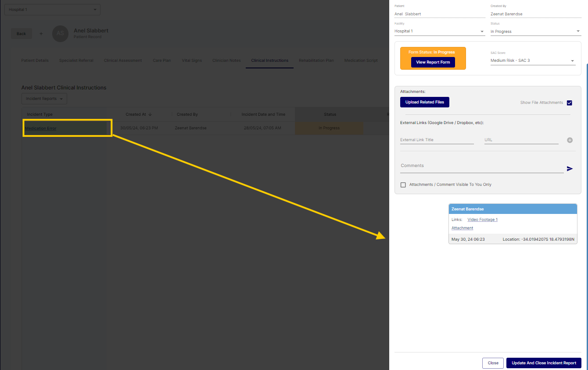Click the send comment arrow icon
The image size is (588, 370).
click(x=570, y=169)
